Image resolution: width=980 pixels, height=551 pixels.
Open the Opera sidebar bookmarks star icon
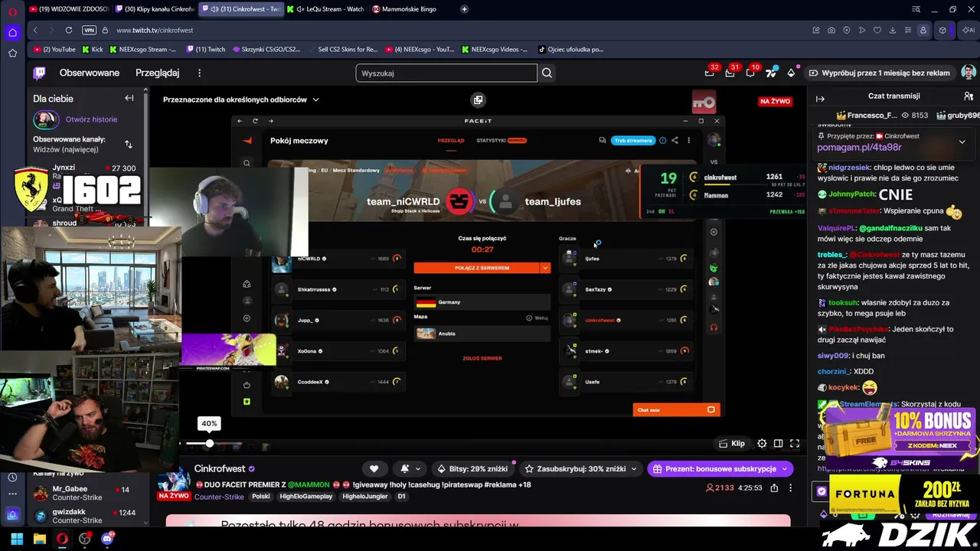coord(12,53)
